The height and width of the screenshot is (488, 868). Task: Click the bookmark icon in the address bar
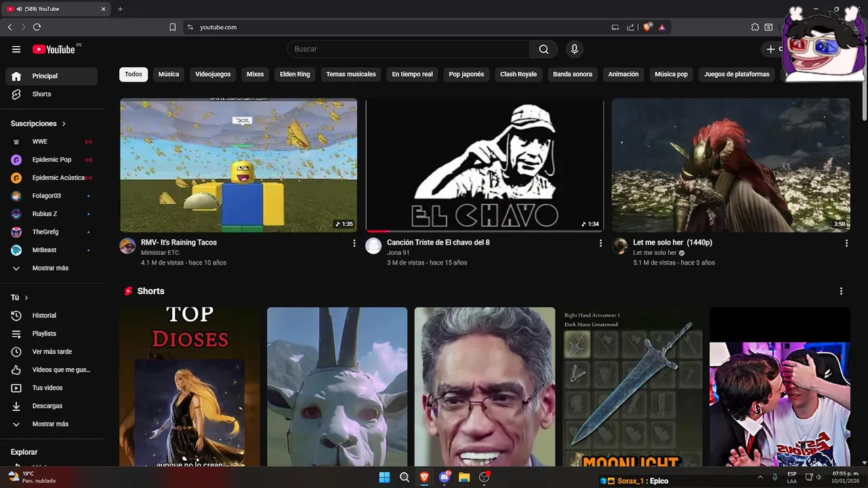173,27
